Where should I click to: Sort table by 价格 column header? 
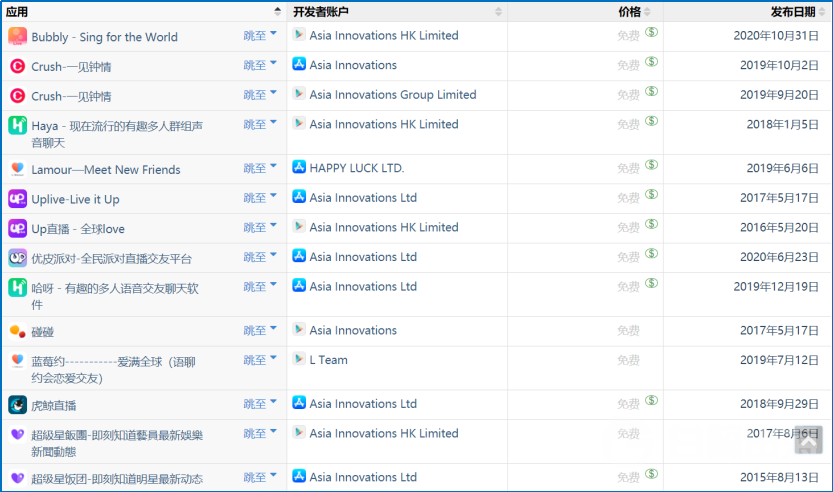(630, 11)
